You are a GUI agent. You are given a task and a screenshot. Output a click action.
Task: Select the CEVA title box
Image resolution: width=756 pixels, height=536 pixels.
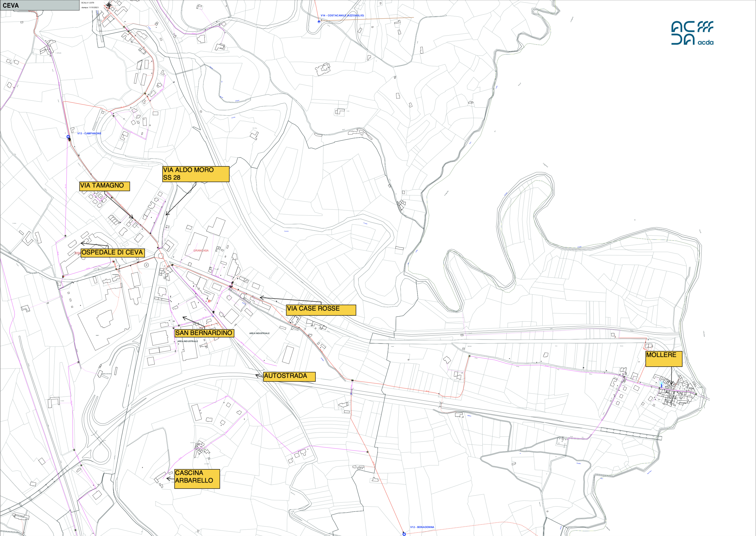[40, 5]
